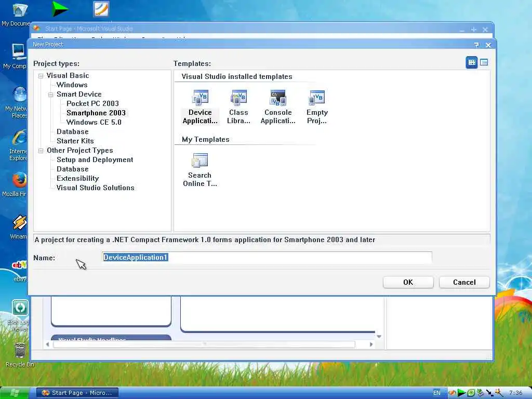Open My Network Places desktop icon
532x399 pixels.
pyautogui.click(x=16, y=102)
